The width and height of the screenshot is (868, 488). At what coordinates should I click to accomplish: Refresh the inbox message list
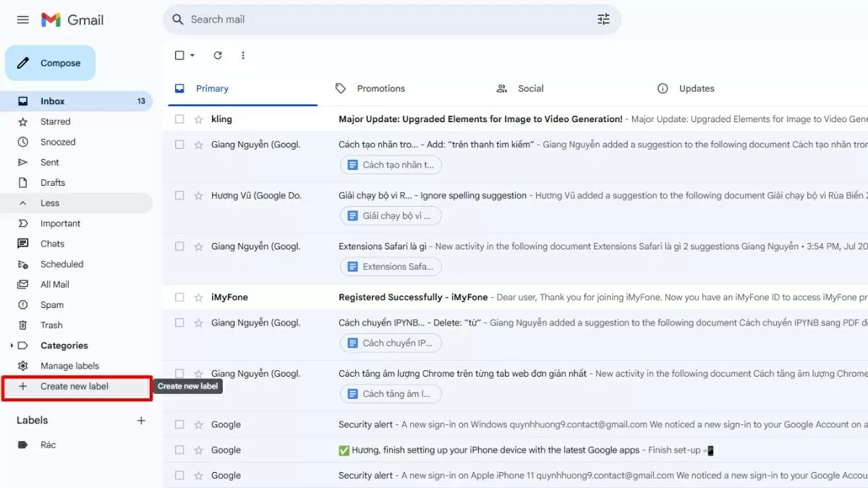click(218, 56)
